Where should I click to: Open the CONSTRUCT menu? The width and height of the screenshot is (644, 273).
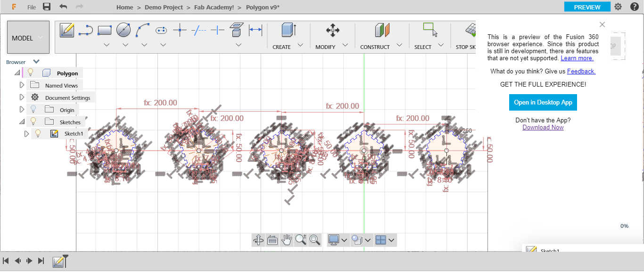point(381,46)
